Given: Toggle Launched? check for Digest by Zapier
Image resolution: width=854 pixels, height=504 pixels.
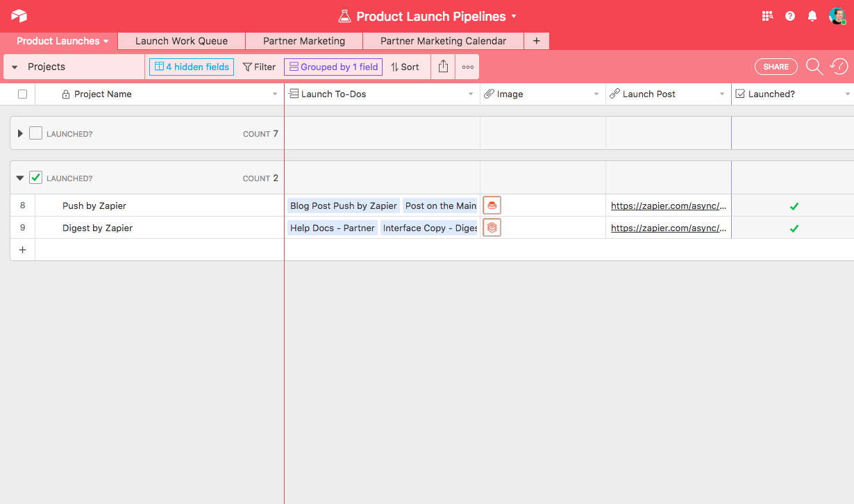Looking at the screenshot, I should (794, 228).
